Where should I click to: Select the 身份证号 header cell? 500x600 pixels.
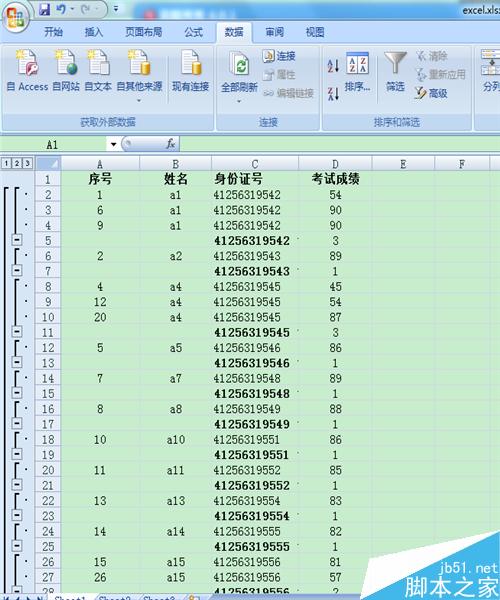pyautogui.click(x=255, y=179)
